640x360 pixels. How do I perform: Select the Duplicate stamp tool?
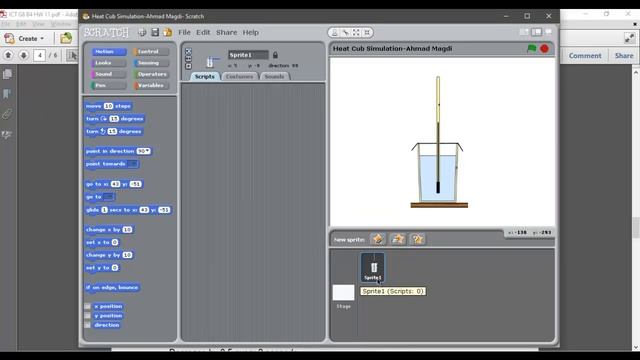pyautogui.click(x=335, y=32)
